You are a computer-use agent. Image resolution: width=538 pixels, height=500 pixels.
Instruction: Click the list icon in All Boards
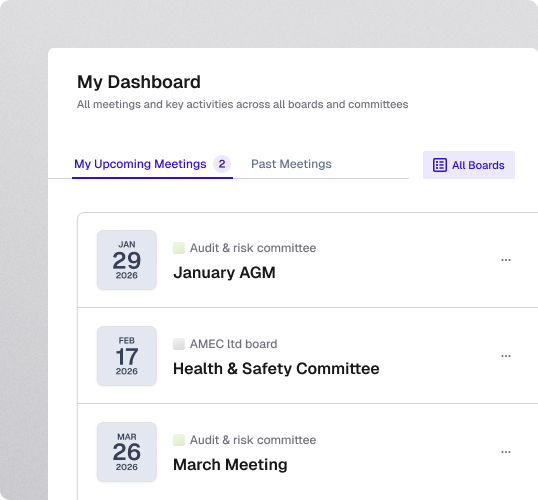coord(440,165)
